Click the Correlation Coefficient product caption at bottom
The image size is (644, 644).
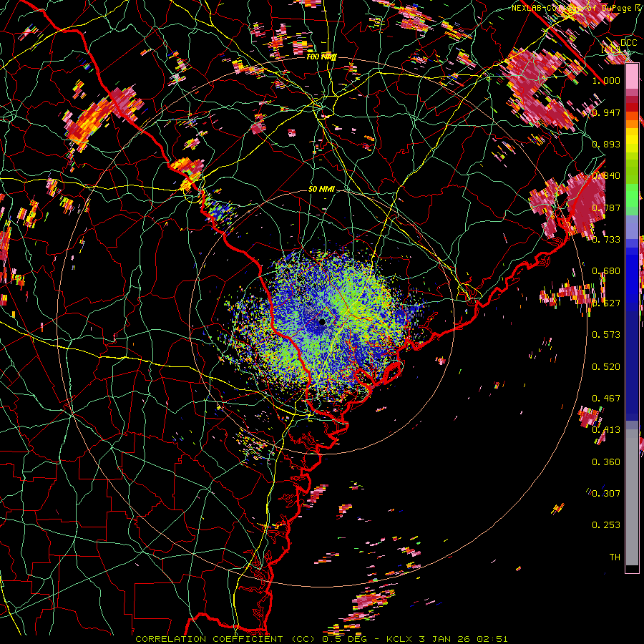[321, 639]
